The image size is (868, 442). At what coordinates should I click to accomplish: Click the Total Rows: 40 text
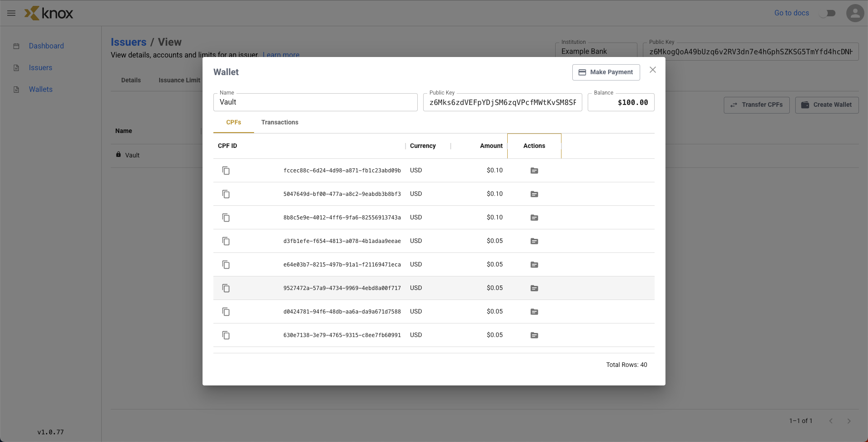tap(627, 365)
